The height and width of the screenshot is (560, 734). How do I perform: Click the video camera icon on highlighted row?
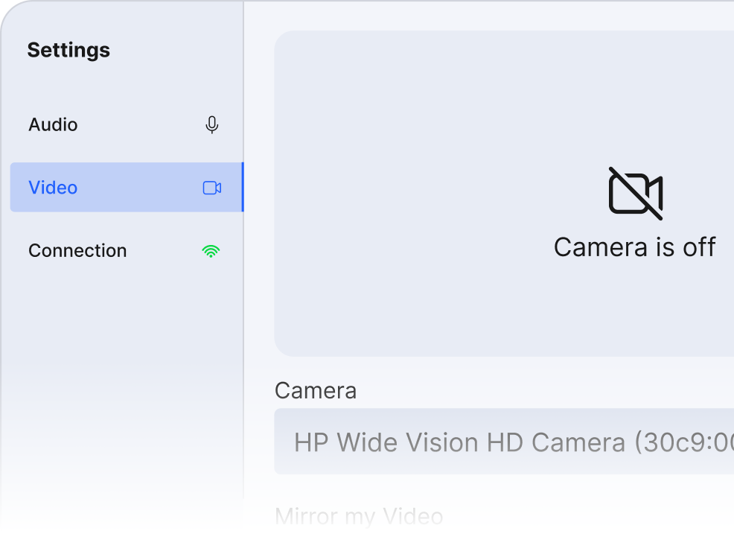point(211,188)
